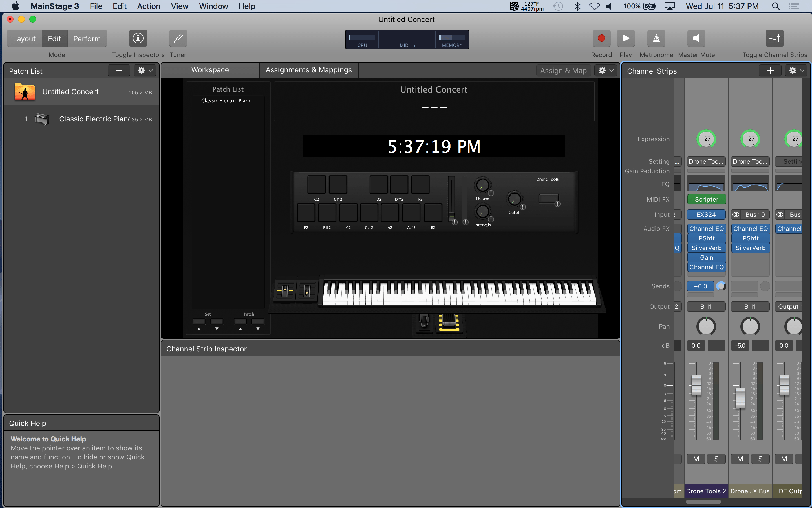Image resolution: width=812 pixels, height=508 pixels.
Task: Open the Workspace gear action menu
Action: [x=606, y=71]
